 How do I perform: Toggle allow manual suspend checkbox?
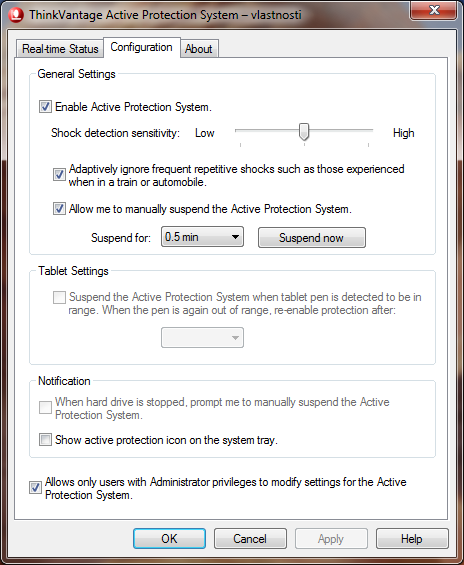click(x=59, y=209)
